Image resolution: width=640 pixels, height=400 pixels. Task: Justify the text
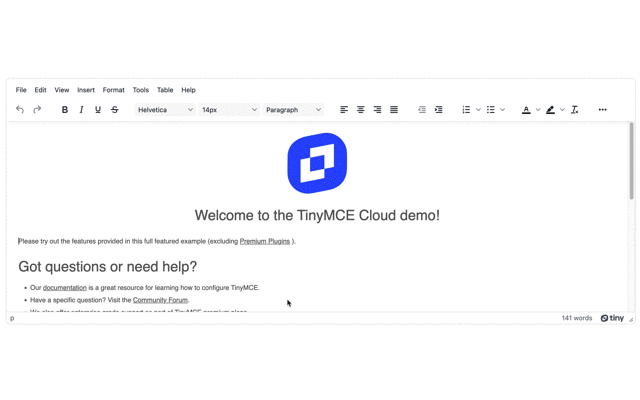(x=394, y=109)
